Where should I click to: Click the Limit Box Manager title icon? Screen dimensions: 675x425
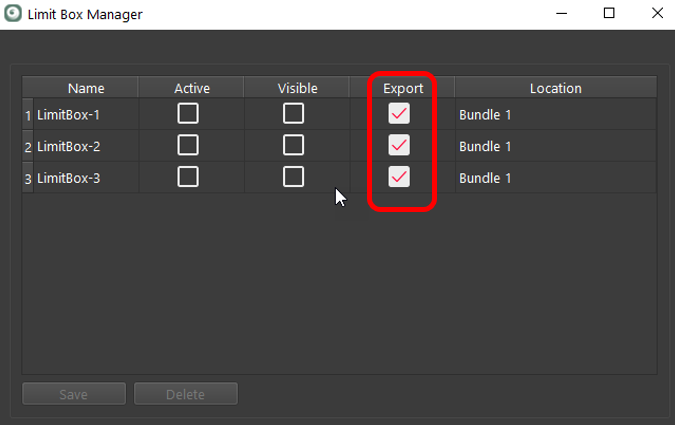coord(13,14)
